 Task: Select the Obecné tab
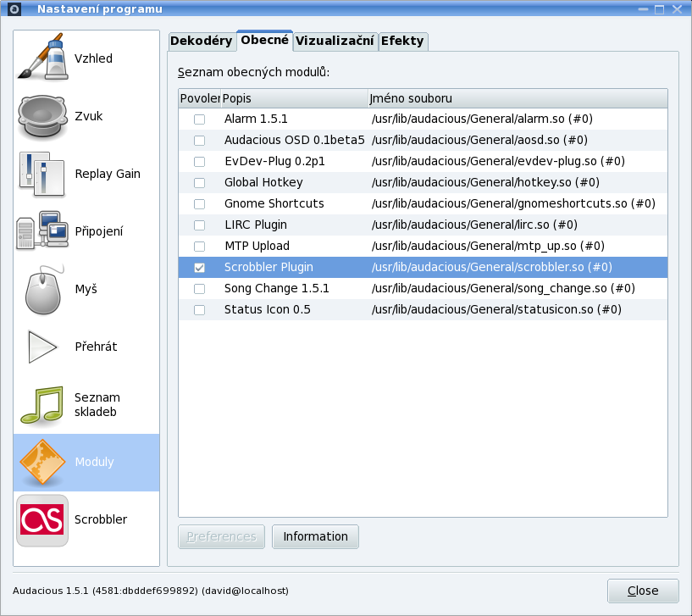click(265, 40)
